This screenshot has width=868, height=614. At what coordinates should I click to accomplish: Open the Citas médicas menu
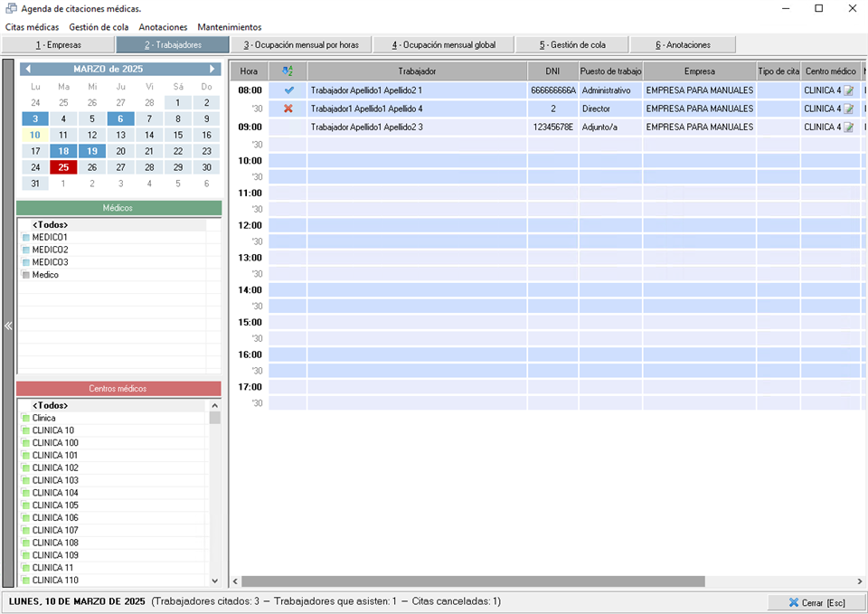(x=32, y=27)
